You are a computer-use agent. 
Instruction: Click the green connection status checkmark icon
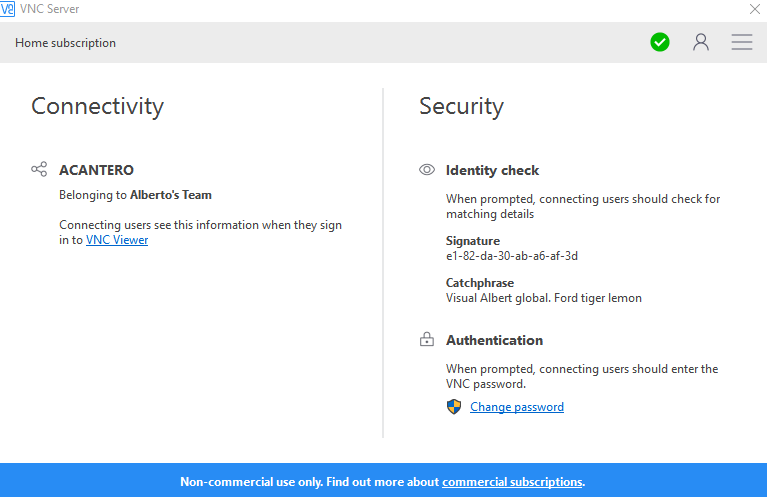pyautogui.click(x=660, y=42)
